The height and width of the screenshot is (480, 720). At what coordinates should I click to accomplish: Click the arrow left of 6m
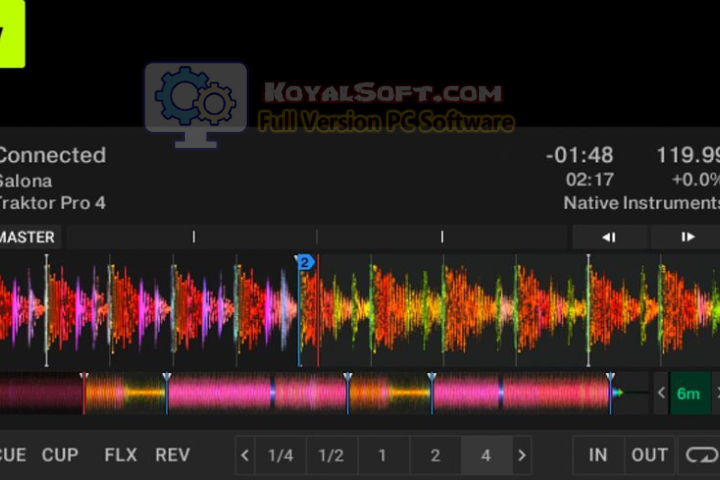[661, 394]
